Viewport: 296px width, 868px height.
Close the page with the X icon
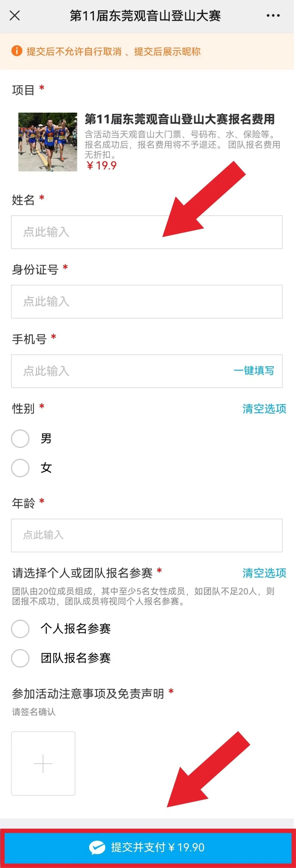pyautogui.click(x=15, y=16)
